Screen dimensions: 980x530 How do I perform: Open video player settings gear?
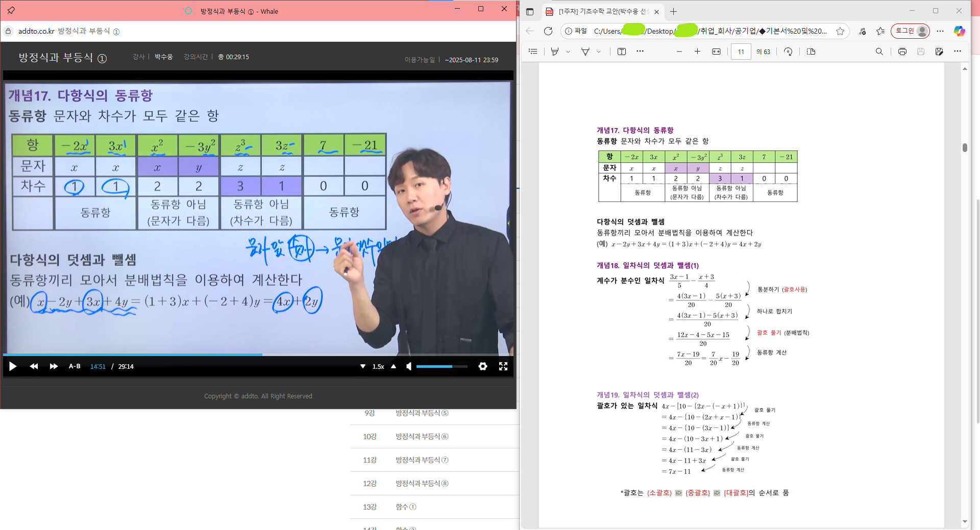click(482, 366)
